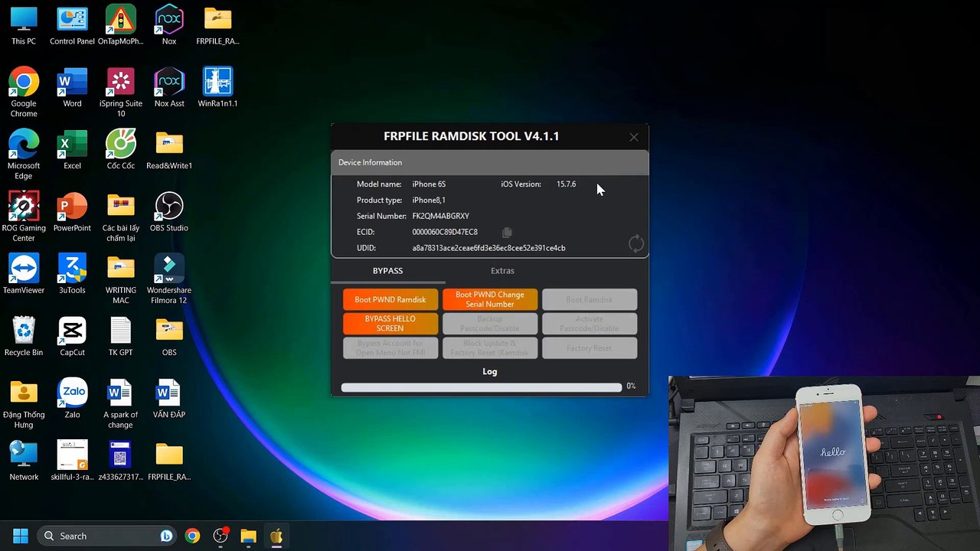Viewport: 980px width, 551px height.
Task: Select the Recycle Bin icon
Action: pos(24,337)
